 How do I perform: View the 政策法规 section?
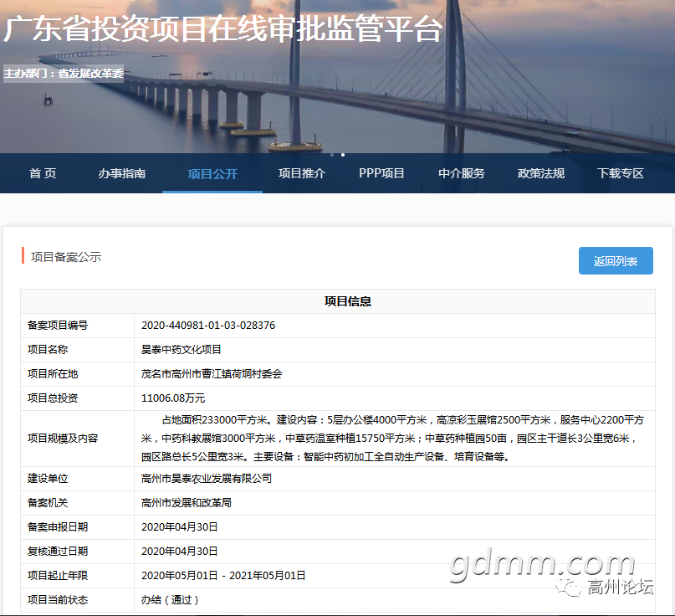pyautogui.click(x=541, y=173)
